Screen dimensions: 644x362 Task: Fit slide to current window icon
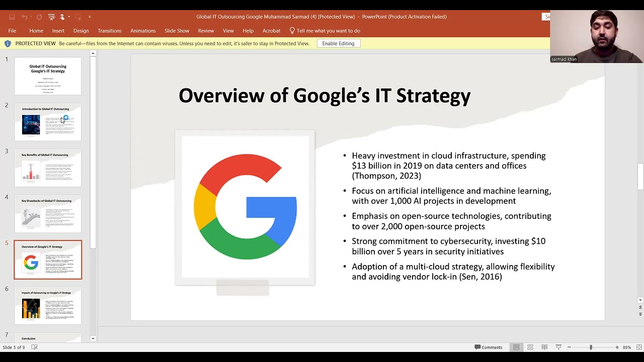tap(639, 347)
